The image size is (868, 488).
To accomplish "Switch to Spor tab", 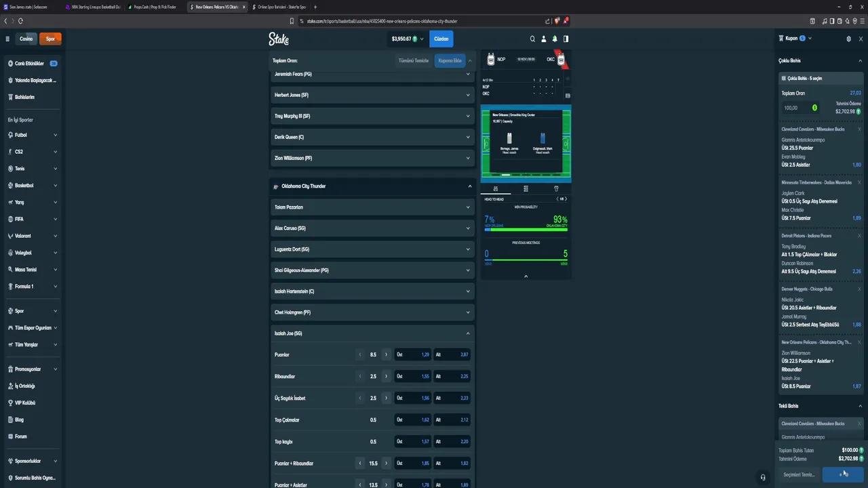I will (50, 39).
